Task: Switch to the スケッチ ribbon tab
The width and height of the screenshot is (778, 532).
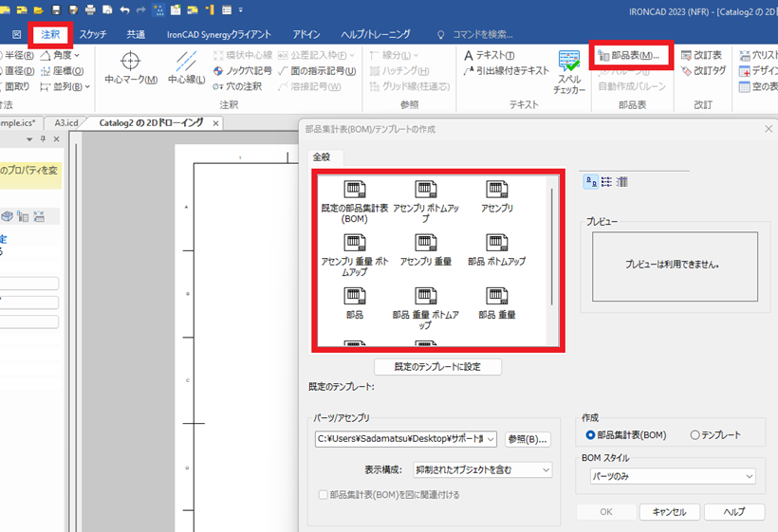Action: (93, 34)
